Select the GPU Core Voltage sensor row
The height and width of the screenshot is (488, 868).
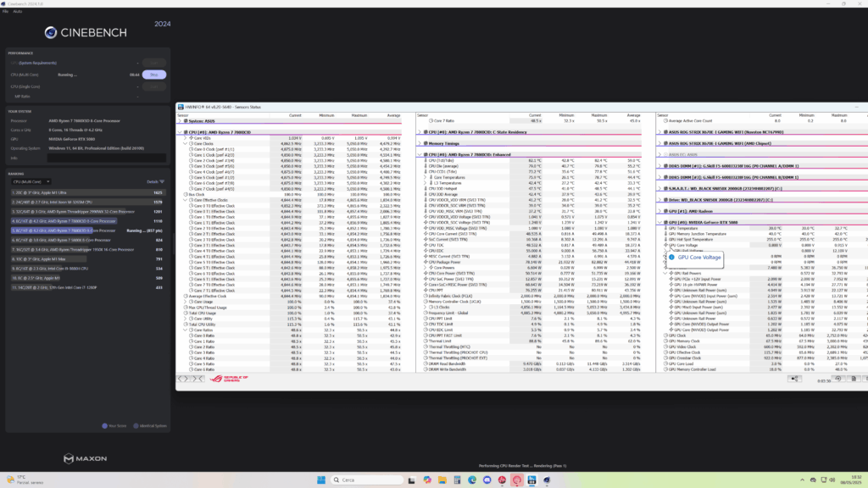[x=762, y=245]
